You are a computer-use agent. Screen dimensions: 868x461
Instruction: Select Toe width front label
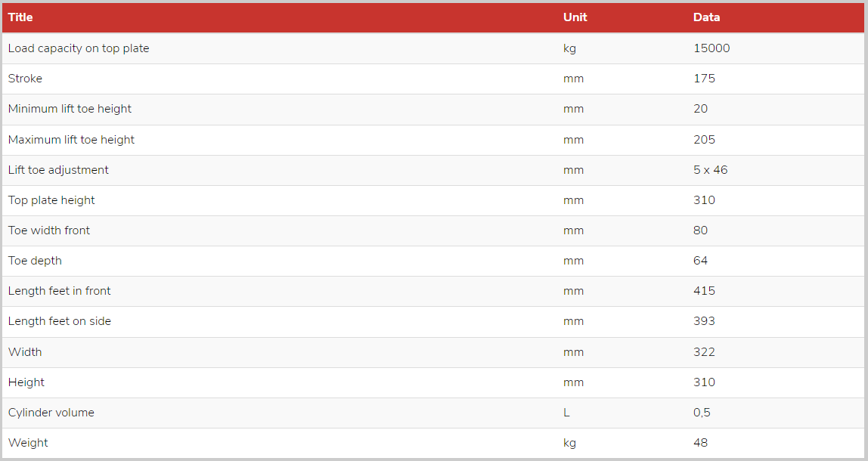[48, 230]
